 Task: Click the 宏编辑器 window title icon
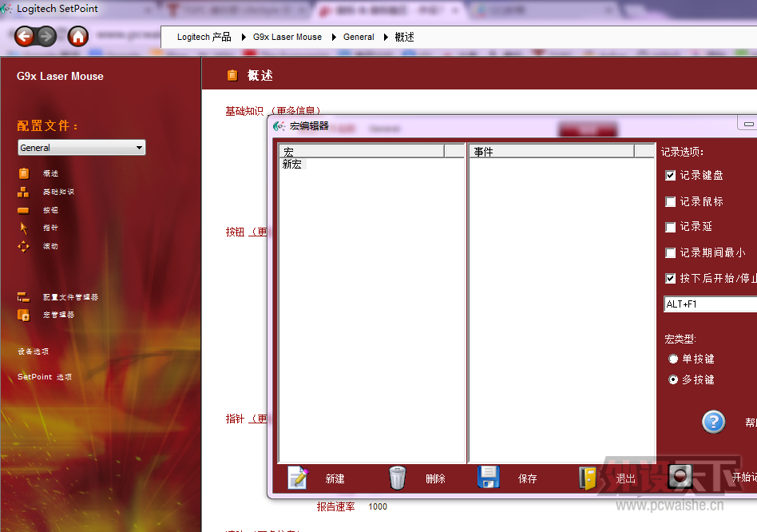(279, 126)
